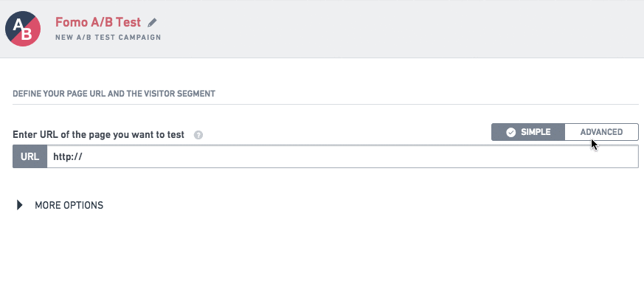This screenshot has width=644, height=295.
Task: Select the SIMPLE URL mode
Action: (x=528, y=132)
